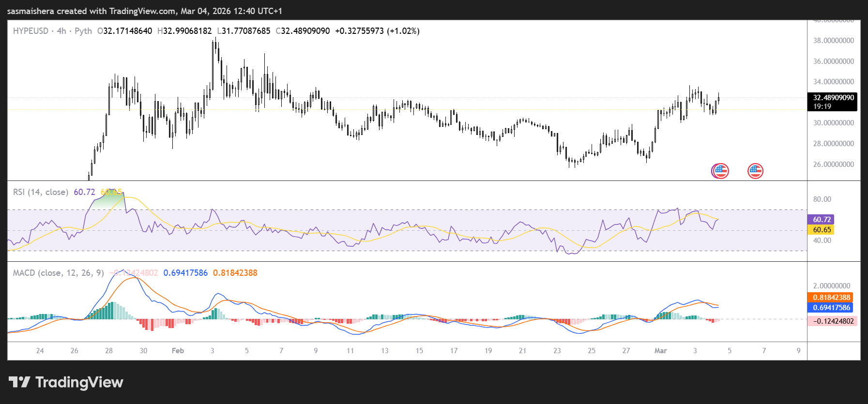Select the MACD (close, 12, 26, 9) title
Image resolution: width=868 pixels, height=404 pixels.
[59, 273]
